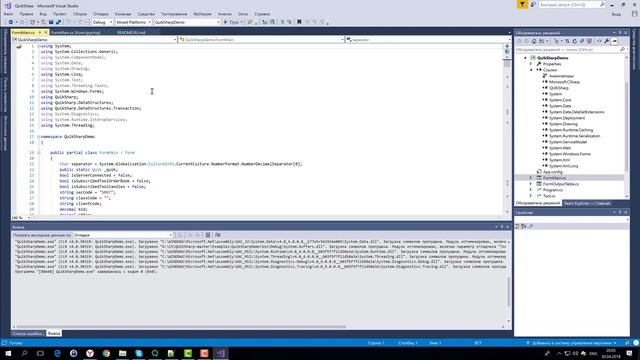
Task: Switch to the Team Explorer tab
Action: 587,203
